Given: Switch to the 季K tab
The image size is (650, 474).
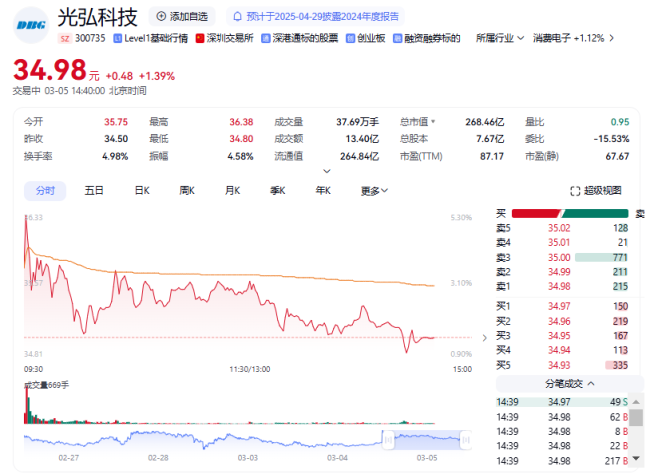Looking at the screenshot, I should pyautogui.click(x=277, y=191).
